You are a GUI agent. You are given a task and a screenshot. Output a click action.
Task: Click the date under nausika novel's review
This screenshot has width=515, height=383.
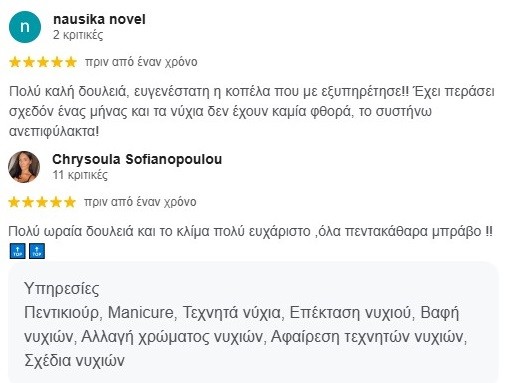tap(141, 62)
